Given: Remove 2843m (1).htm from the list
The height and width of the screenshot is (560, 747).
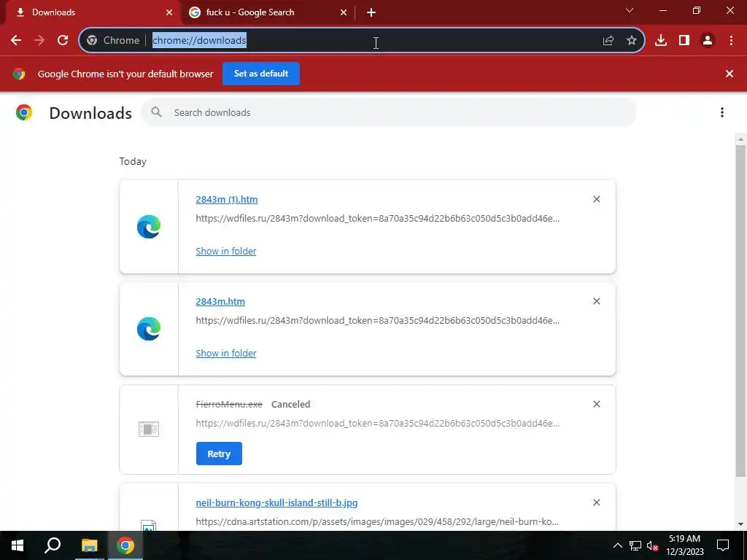Looking at the screenshot, I should click(597, 199).
